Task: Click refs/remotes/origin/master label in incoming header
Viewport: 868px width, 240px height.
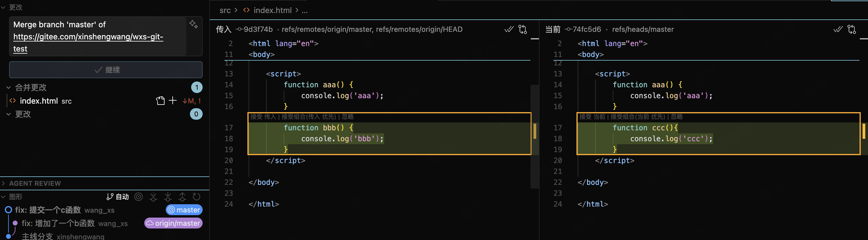Action: click(327, 29)
